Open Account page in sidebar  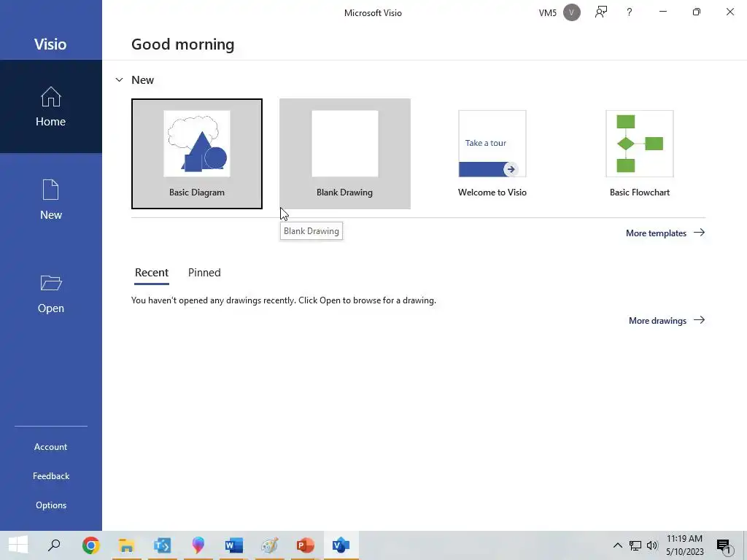[x=51, y=447]
